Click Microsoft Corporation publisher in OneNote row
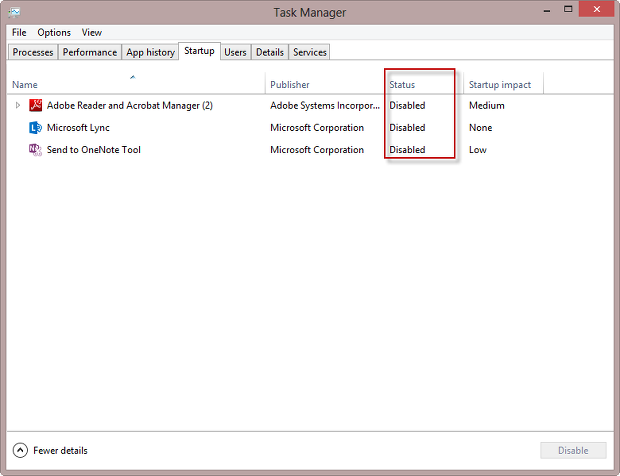Screen dimensions: 620x476 [x=317, y=149]
